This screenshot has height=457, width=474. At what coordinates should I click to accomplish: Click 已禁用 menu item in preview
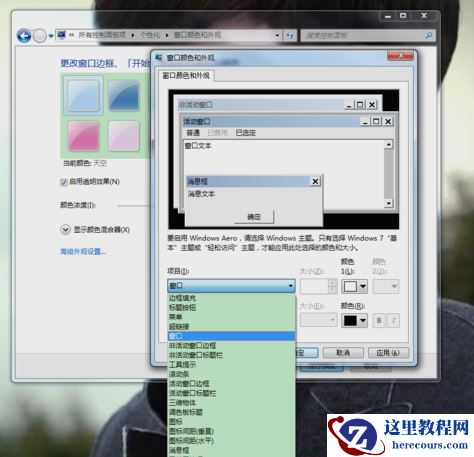pyautogui.click(x=217, y=133)
